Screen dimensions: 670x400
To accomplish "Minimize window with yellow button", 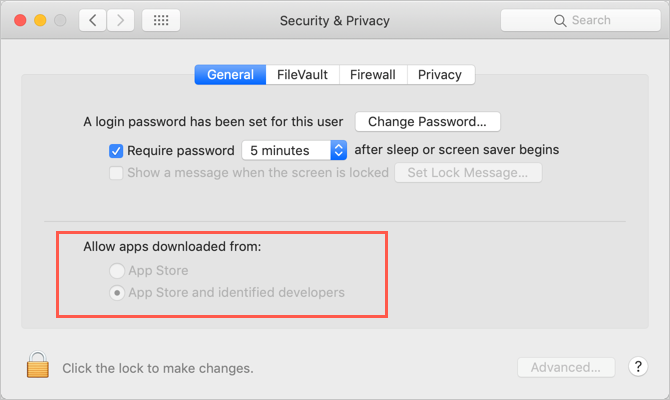I will tap(42, 20).
